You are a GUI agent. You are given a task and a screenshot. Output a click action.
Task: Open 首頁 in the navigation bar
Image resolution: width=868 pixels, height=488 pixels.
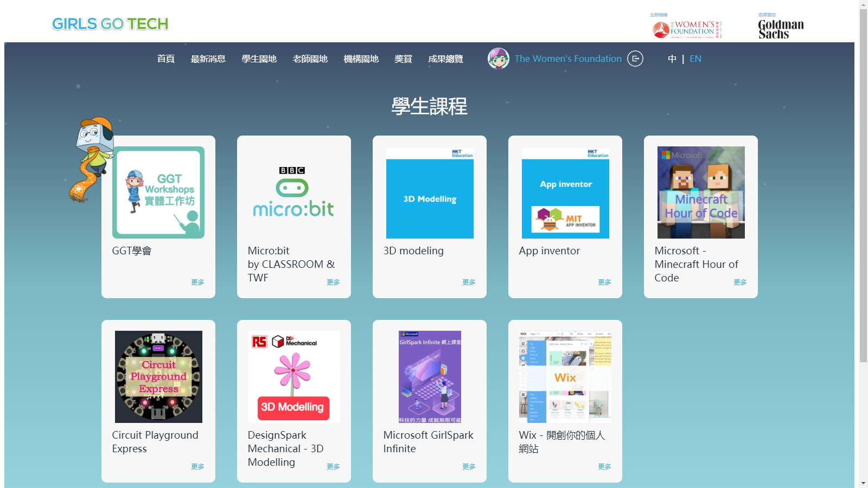pyautogui.click(x=166, y=59)
